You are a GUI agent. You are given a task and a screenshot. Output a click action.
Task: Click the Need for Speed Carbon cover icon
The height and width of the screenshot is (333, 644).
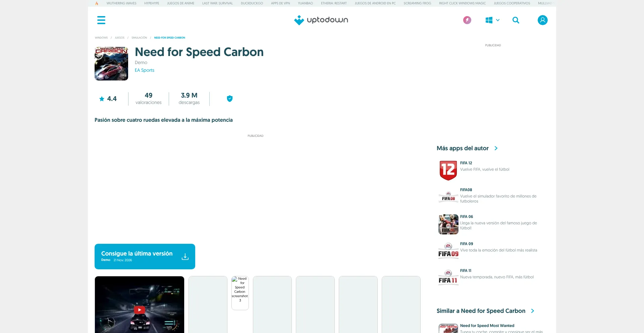111,64
